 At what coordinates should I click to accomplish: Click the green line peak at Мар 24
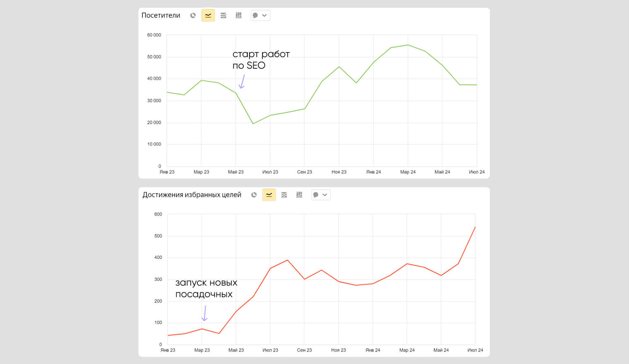pos(408,45)
